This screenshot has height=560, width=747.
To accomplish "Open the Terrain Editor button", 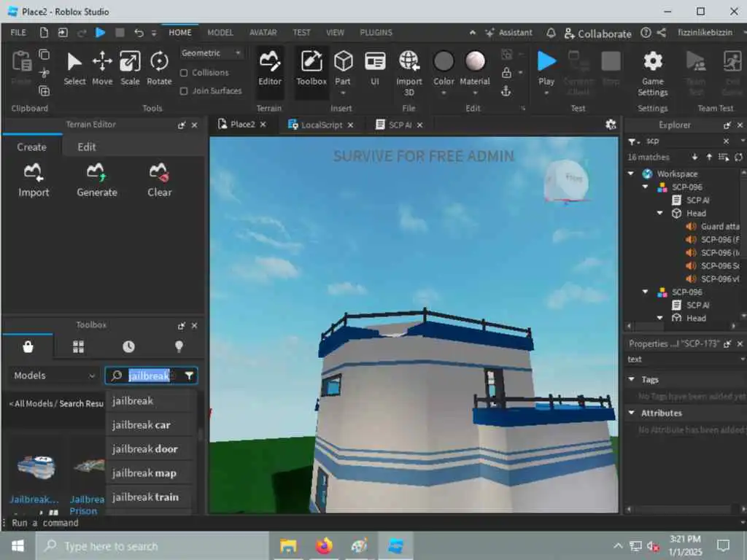I will pos(270,69).
